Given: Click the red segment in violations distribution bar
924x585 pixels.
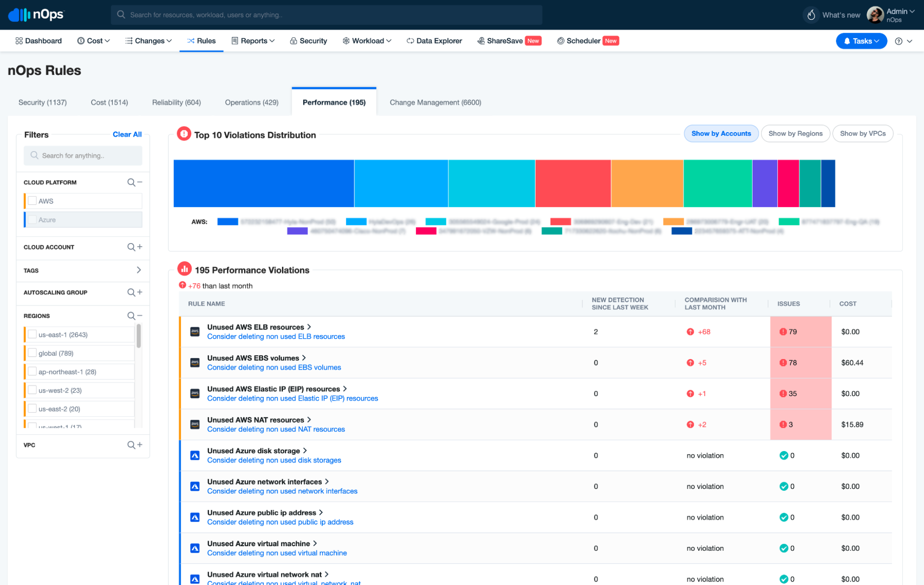Looking at the screenshot, I should [x=573, y=183].
